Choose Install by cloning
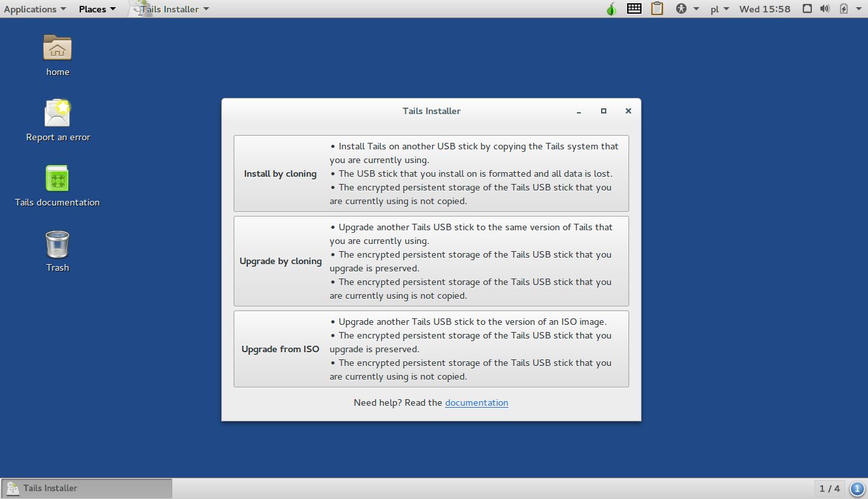The height and width of the screenshot is (499, 868). [431, 174]
